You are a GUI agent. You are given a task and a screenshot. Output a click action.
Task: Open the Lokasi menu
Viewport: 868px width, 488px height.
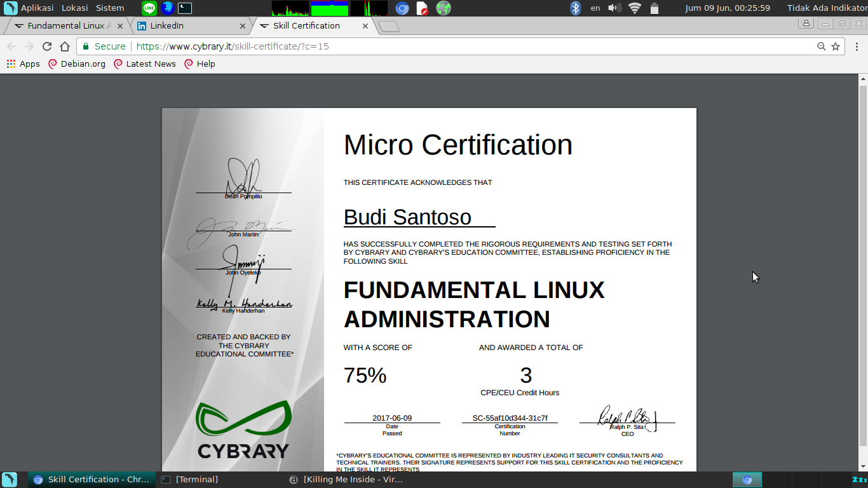(74, 8)
